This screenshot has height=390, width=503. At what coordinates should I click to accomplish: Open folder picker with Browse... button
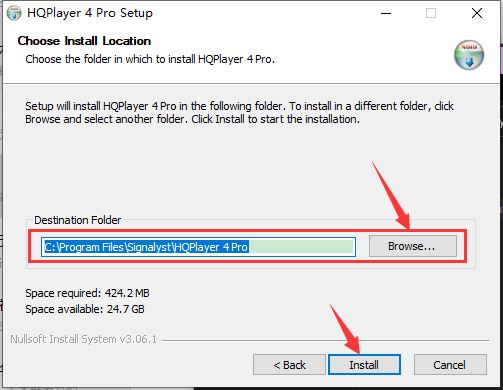point(413,246)
